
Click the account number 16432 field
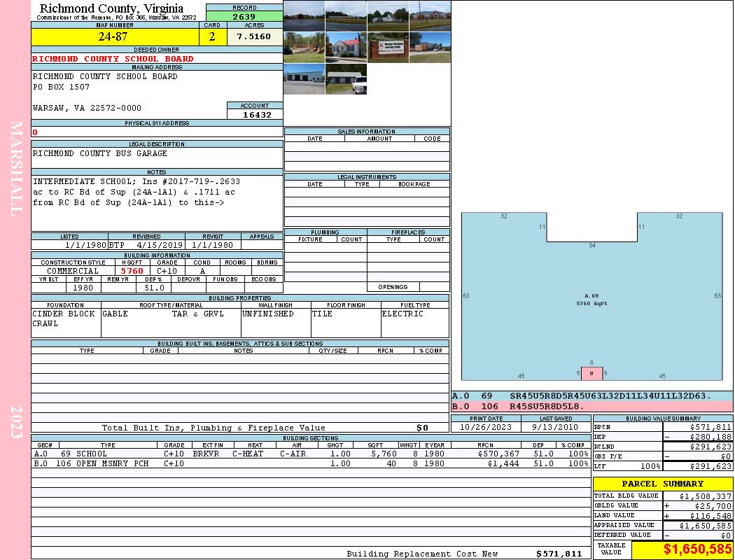tap(255, 115)
